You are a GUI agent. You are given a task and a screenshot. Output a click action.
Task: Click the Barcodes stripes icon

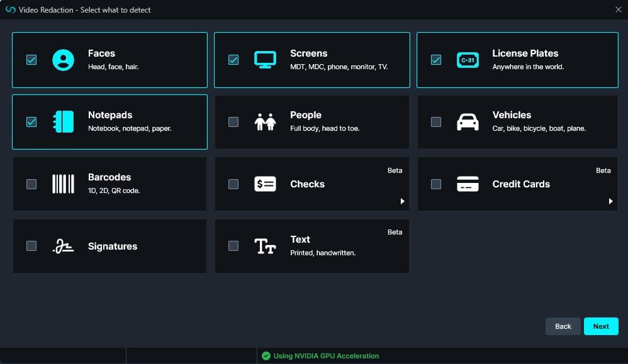[64, 184]
